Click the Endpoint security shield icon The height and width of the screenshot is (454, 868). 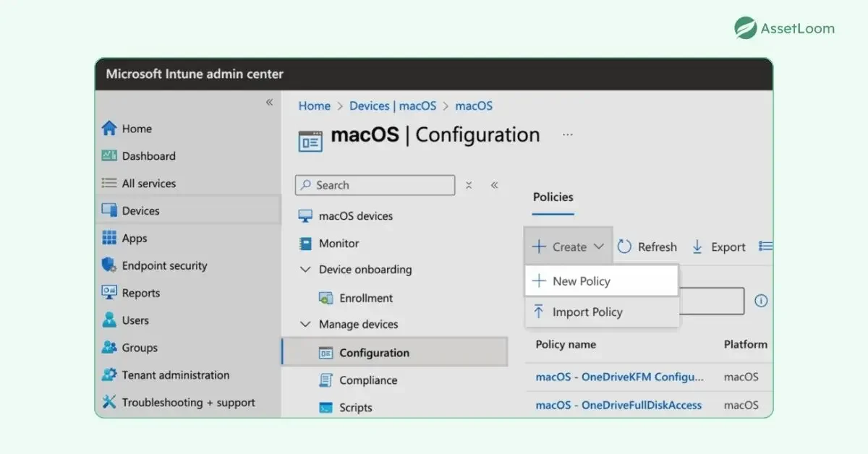pos(109,265)
